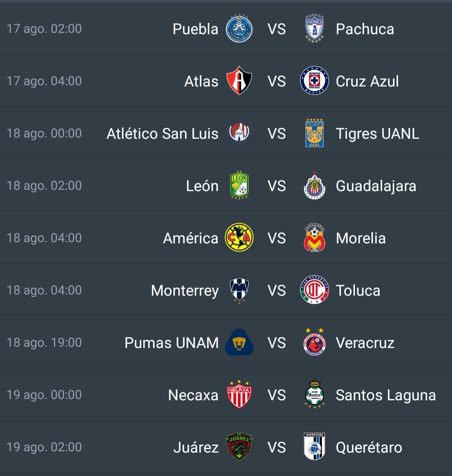Screen dimensions: 452x476
Task: Click the FC Juárez badge
Action: (239, 447)
